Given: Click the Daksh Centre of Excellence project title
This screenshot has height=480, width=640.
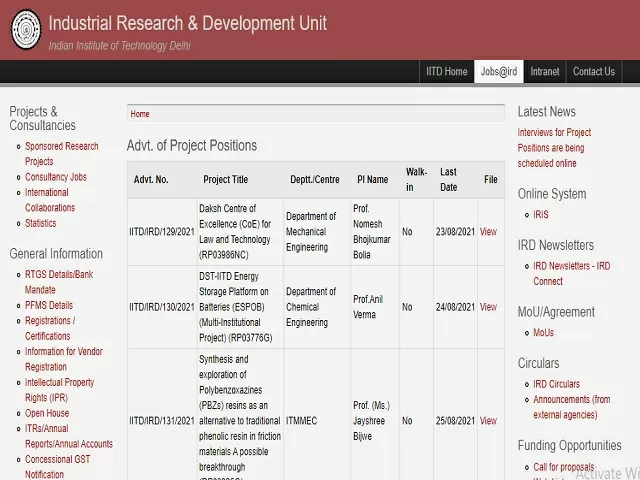Looking at the screenshot, I should pyautogui.click(x=235, y=232).
